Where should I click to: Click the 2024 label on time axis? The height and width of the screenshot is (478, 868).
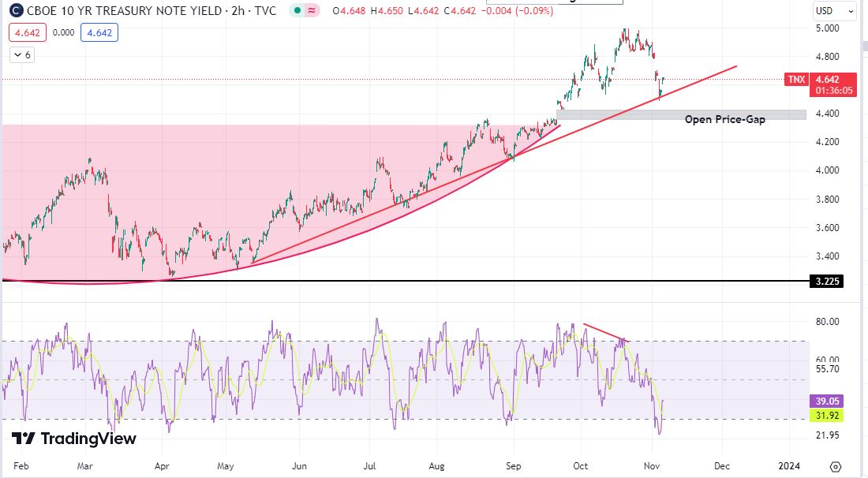tap(789, 466)
